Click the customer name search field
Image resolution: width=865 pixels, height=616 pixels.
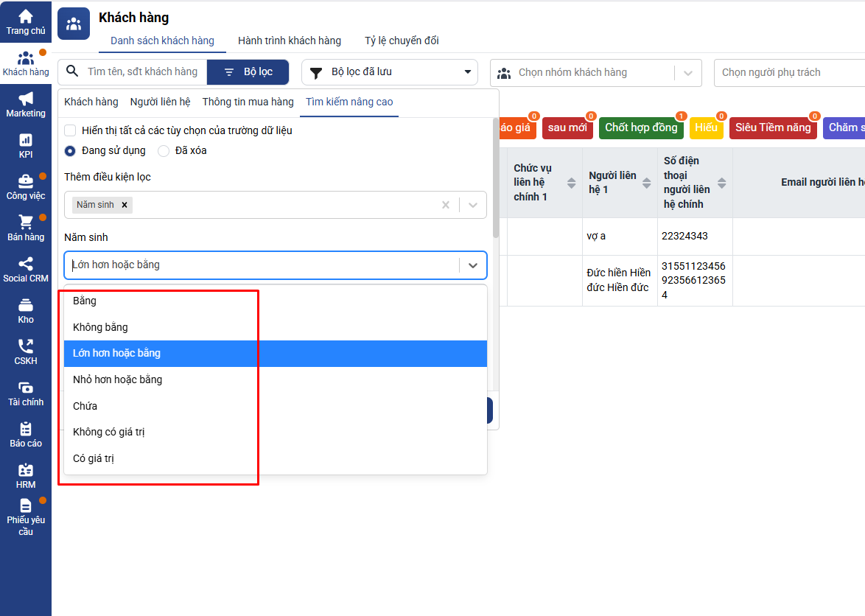(x=142, y=71)
